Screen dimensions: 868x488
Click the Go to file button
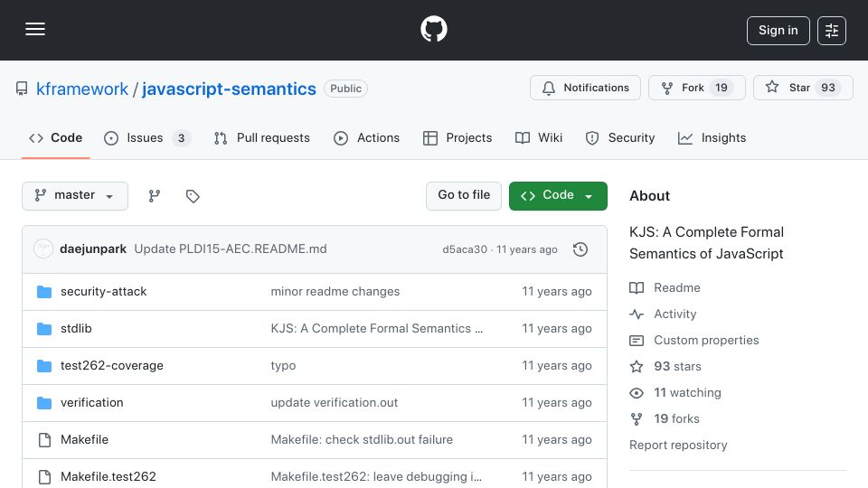(x=464, y=196)
